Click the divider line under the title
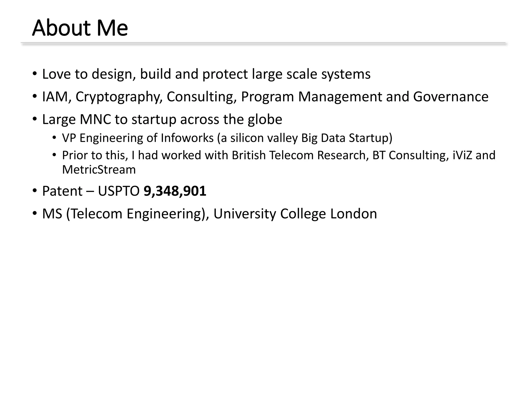532x399 pixels. (x=263, y=43)
